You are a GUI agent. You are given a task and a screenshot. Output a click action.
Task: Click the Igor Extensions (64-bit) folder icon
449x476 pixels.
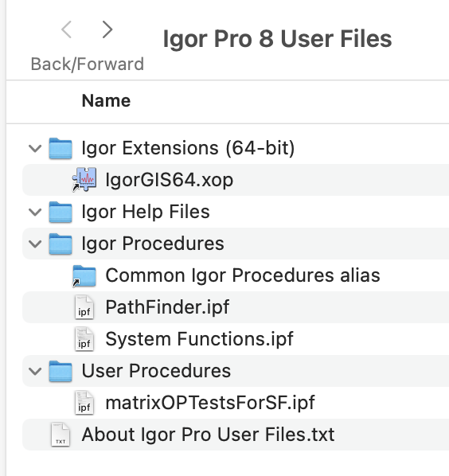61,148
